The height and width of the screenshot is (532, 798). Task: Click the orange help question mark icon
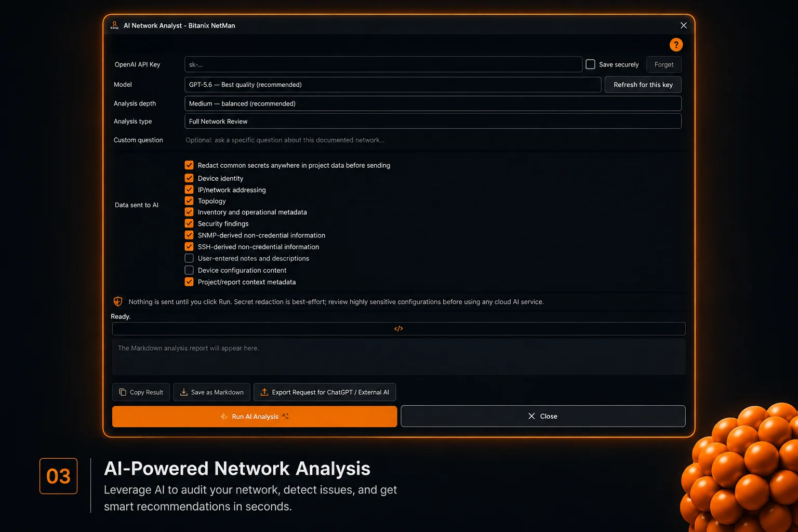tap(676, 45)
